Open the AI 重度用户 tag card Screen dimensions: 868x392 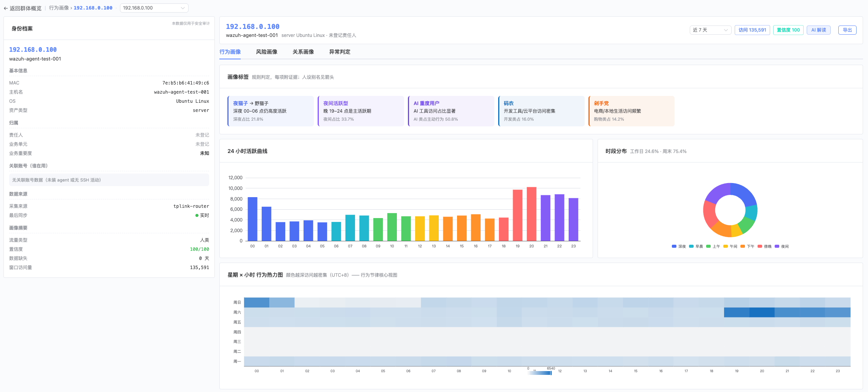[451, 111]
